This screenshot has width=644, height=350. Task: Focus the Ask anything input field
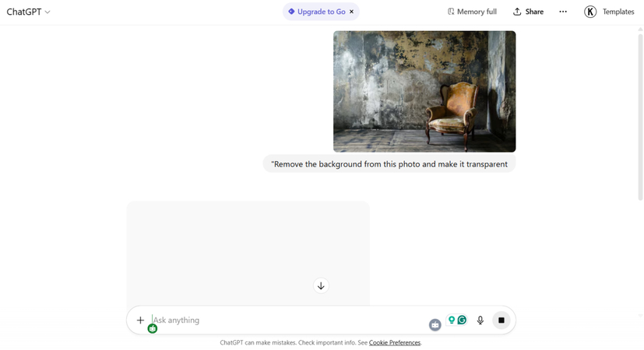287,320
